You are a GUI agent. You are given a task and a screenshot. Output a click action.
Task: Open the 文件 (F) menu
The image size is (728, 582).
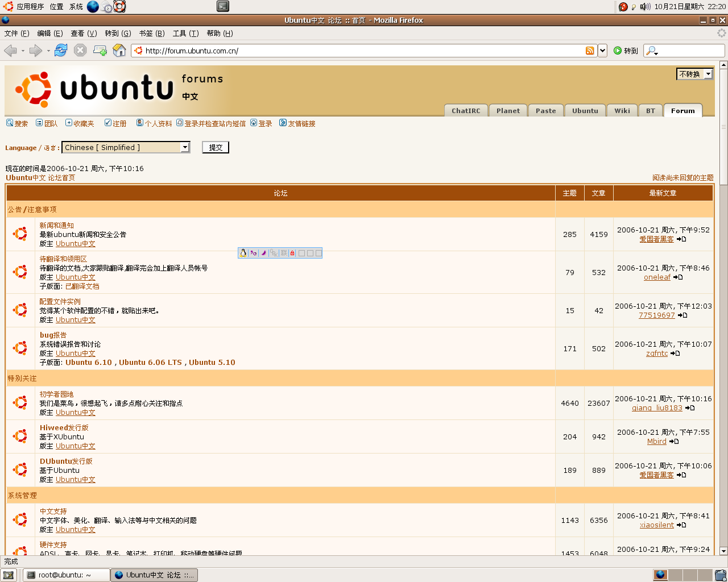tap(16, 34)
